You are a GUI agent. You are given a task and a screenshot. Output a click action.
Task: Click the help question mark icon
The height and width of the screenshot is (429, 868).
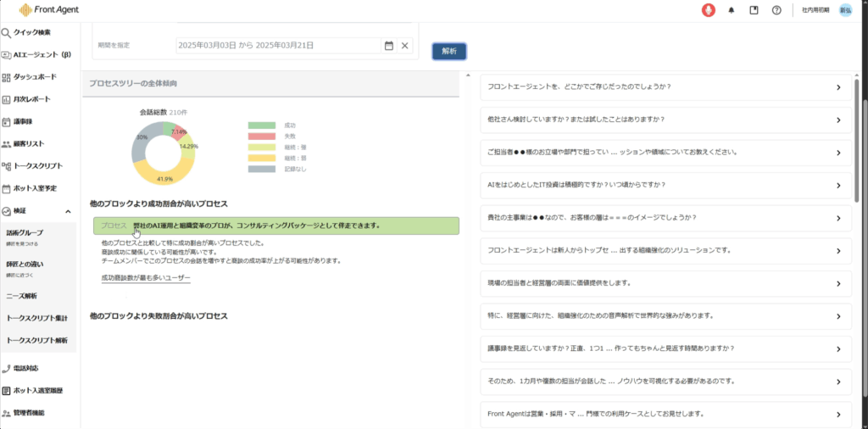tap(776, 10)
